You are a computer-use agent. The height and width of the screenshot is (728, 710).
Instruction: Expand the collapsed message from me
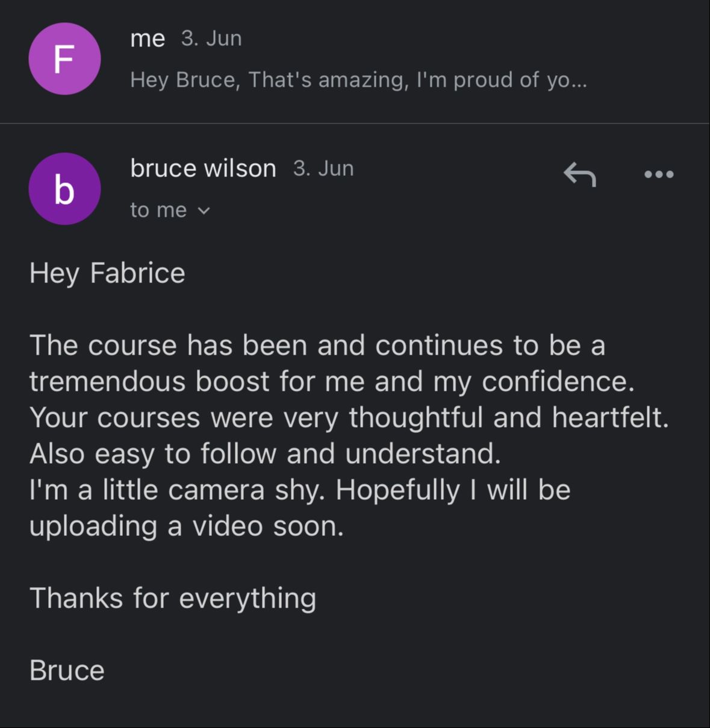[x=355, y=60]
